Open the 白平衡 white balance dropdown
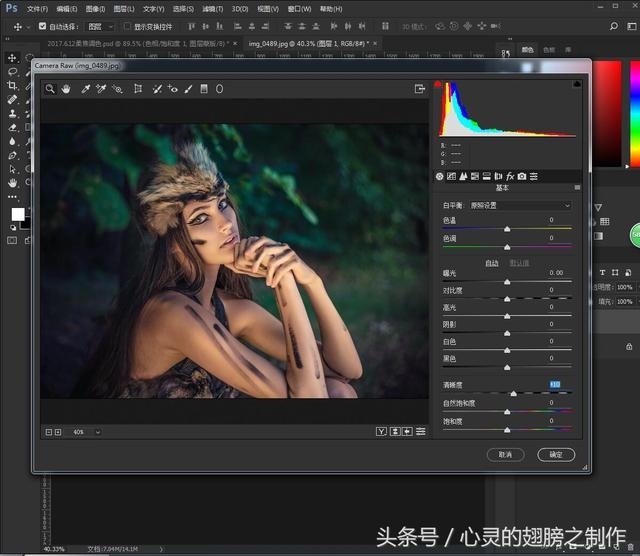The height and width of the screenshot is (556, 640). tap(520, 205)
